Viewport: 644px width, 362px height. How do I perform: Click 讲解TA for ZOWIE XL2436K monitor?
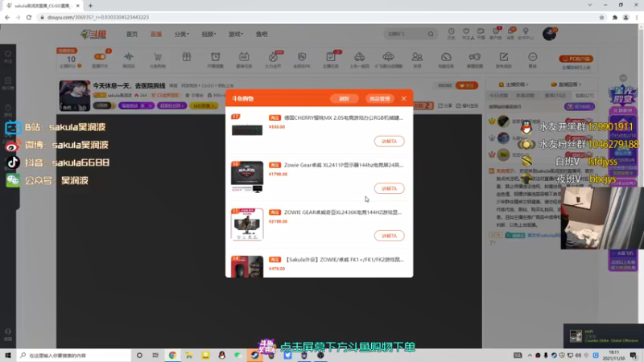pos(389,236)
